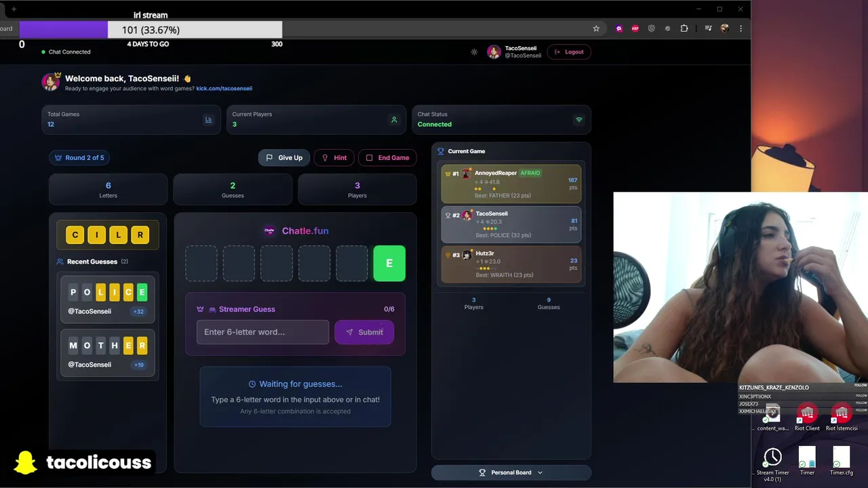Click the Round 2 of 5 badge
Image resolution: width=868 pixels, height=488 pixels.
pos(79,157)
